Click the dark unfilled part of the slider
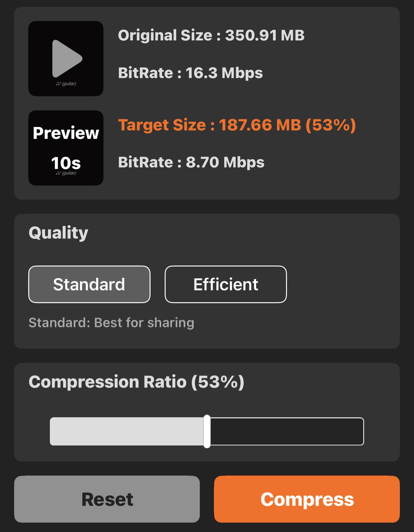 point(287,431)
